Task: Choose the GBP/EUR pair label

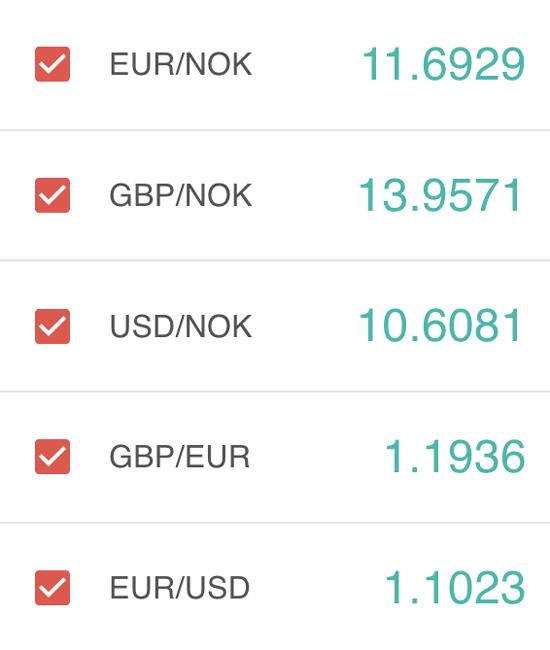Action: tap(179, 456)
